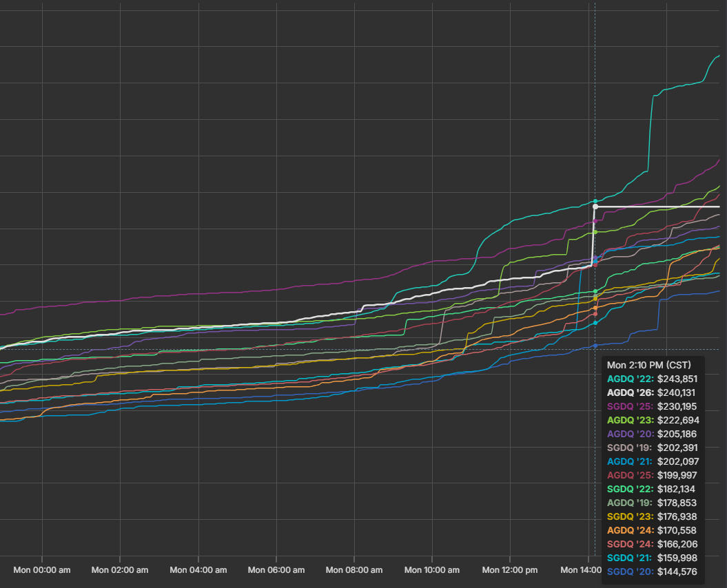Select the AGDQ '20 row showing $205,186
Screen dimensions: 727x588
[652, 434]
